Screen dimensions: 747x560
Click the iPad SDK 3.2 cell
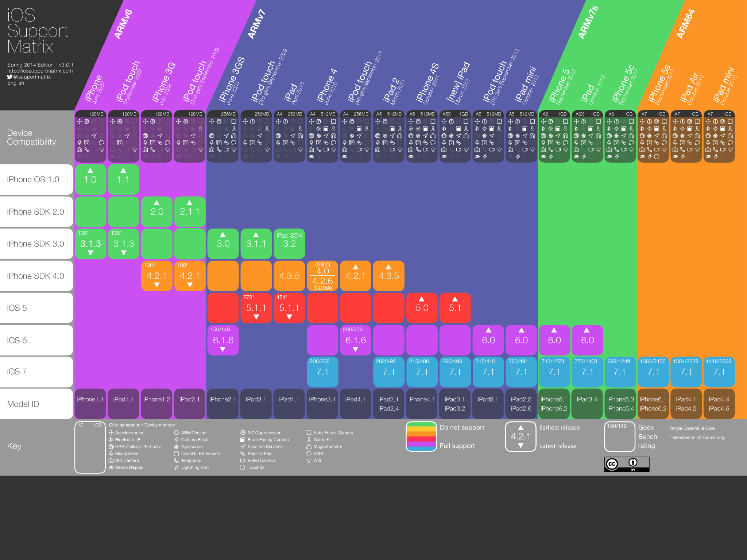pos(289,244)
